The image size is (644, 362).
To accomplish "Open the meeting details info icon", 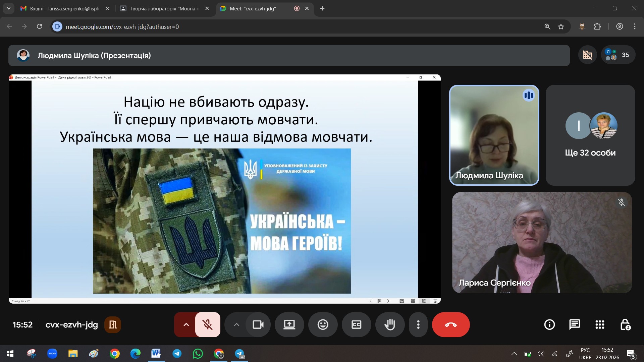I will point(549,324).
